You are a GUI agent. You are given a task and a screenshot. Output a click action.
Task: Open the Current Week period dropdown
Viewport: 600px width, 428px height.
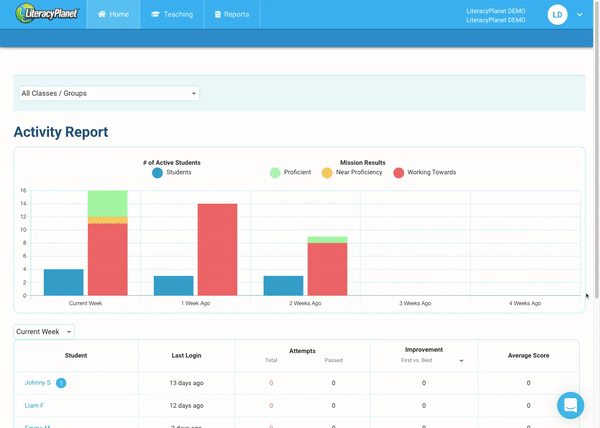[43, 331]
